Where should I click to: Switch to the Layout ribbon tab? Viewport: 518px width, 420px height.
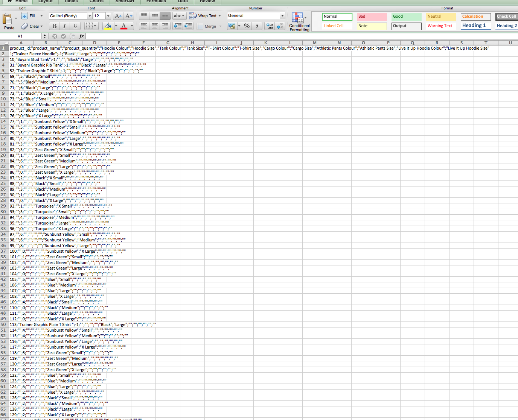click(46, 2)
